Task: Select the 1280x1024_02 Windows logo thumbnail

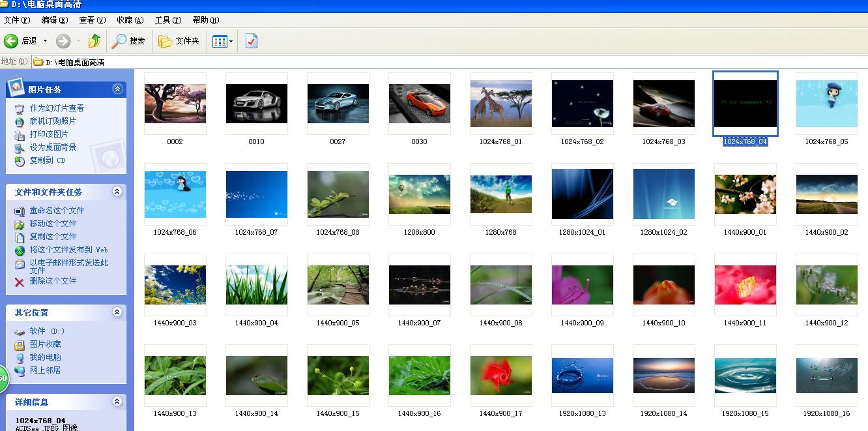Action: tap(663, 194)
